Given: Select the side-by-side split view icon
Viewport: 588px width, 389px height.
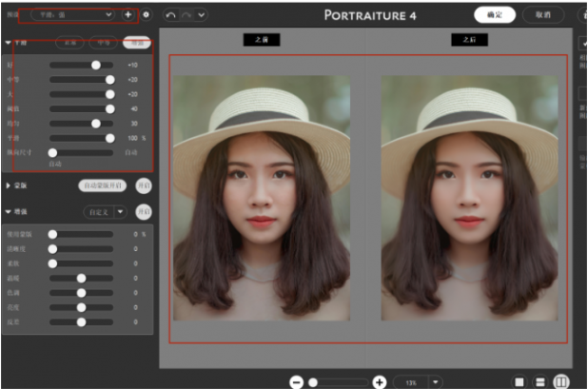Looking at the screenshot, I should coord(560,381).
